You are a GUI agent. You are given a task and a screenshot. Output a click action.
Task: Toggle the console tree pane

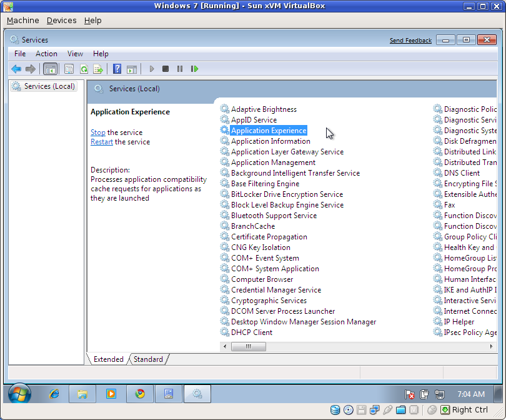51,69
